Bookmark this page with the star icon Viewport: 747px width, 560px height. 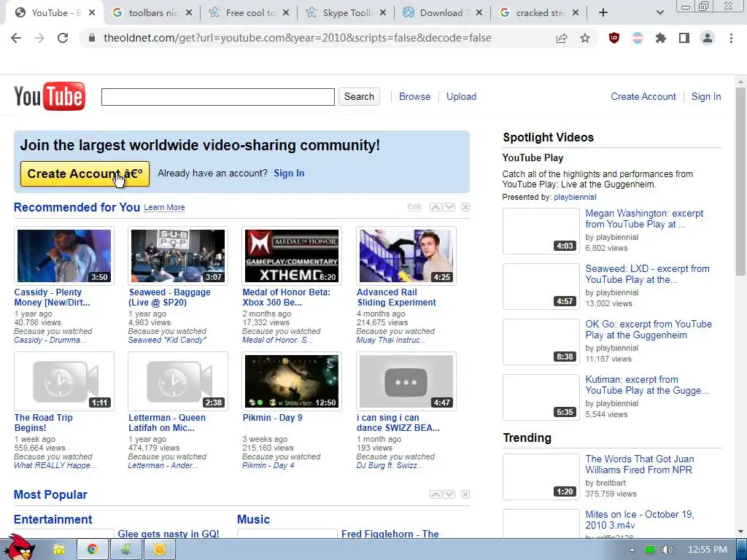[x=585, y=38]
